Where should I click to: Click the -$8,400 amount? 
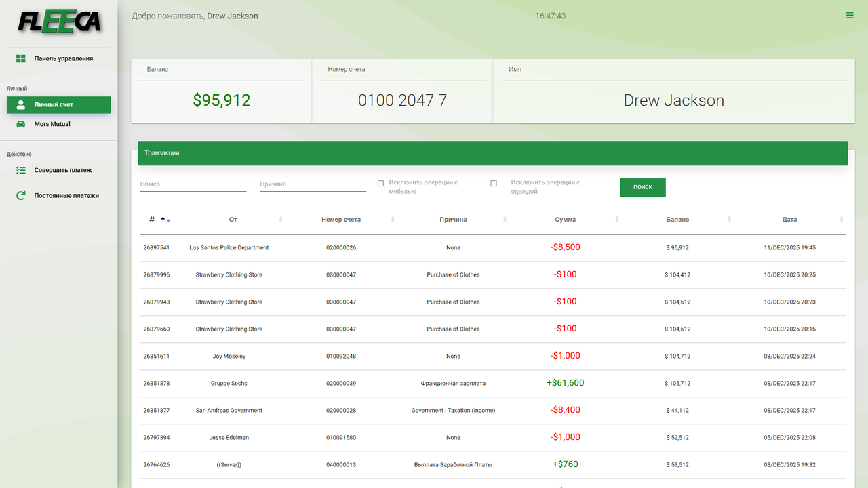[566, 410]
